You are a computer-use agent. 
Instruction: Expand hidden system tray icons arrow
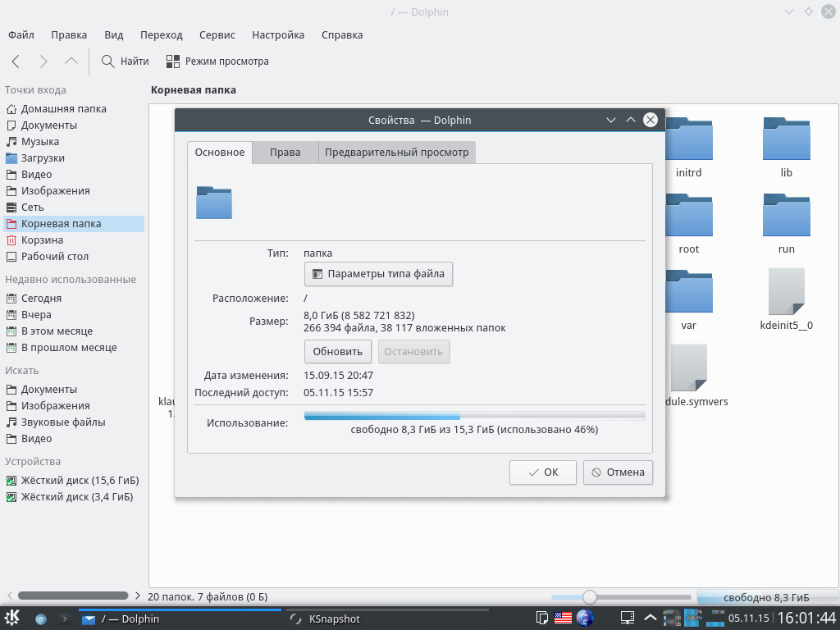tap(651, 619)
